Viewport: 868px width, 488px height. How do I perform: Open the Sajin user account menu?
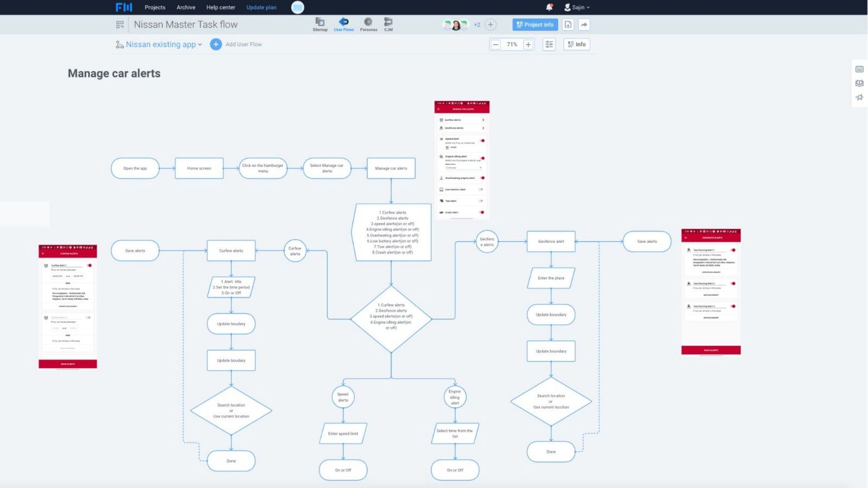tap(577, 7)
